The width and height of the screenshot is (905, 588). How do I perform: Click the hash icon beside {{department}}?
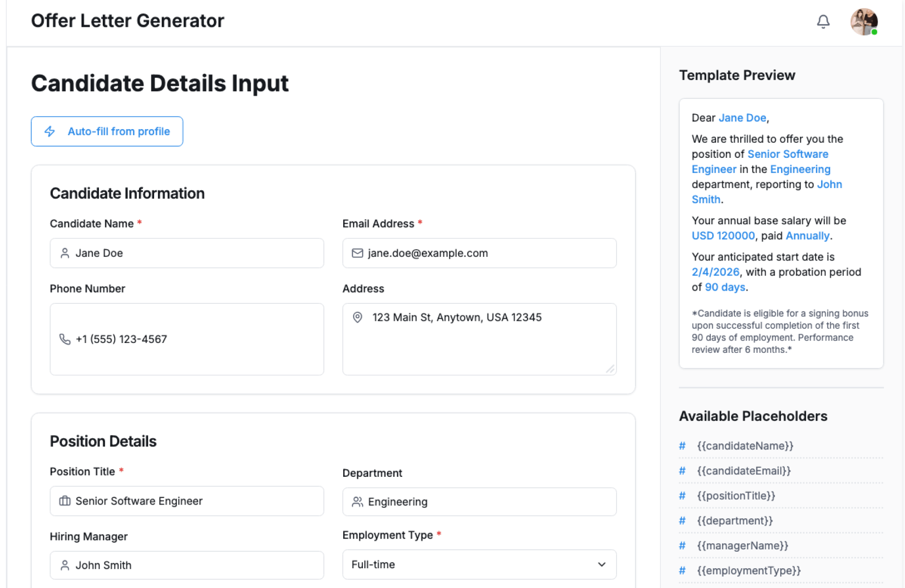682,521
